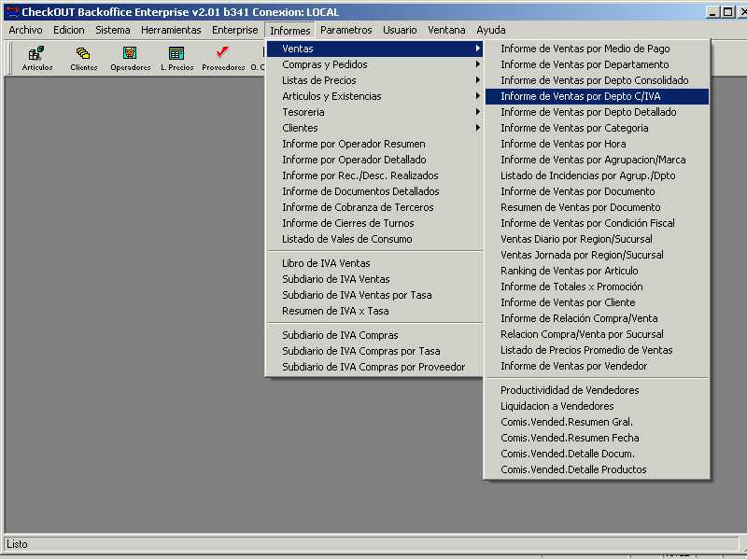Choose Libro de IVA Ventas

point(374,263)
